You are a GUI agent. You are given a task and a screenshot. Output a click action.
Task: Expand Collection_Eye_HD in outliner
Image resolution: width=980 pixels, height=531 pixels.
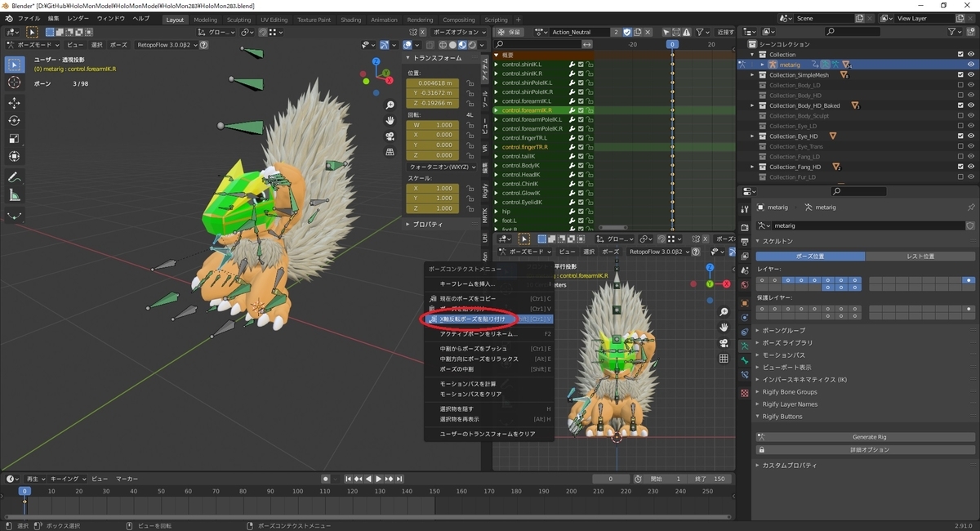pyautogui.click(x=753, y=136)
